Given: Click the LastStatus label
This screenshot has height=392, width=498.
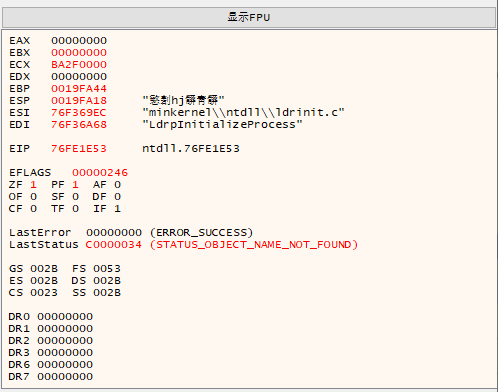Looking at the screenshot, I should (x=44, y=245).
